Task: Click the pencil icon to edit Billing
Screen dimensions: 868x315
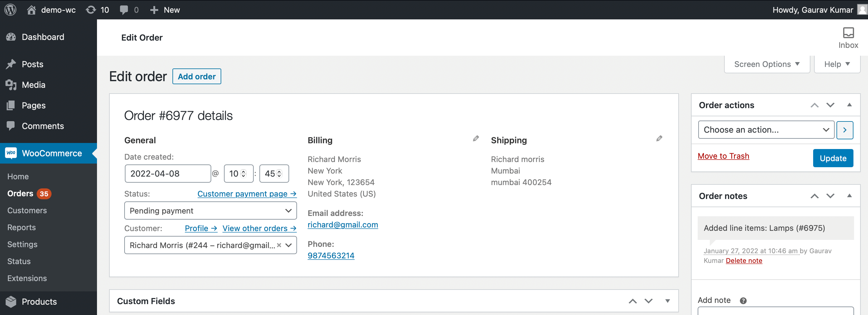Action: [476, 138]
